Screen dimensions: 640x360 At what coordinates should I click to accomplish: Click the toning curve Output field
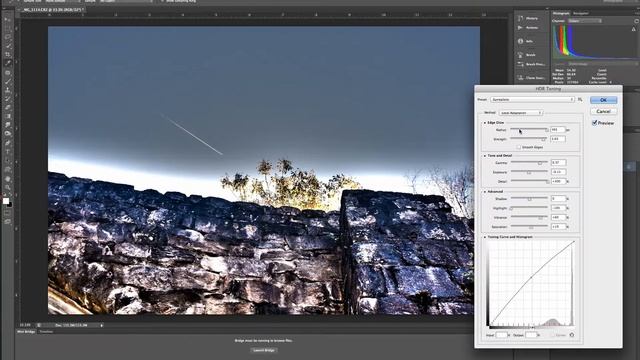pos(531,335)
